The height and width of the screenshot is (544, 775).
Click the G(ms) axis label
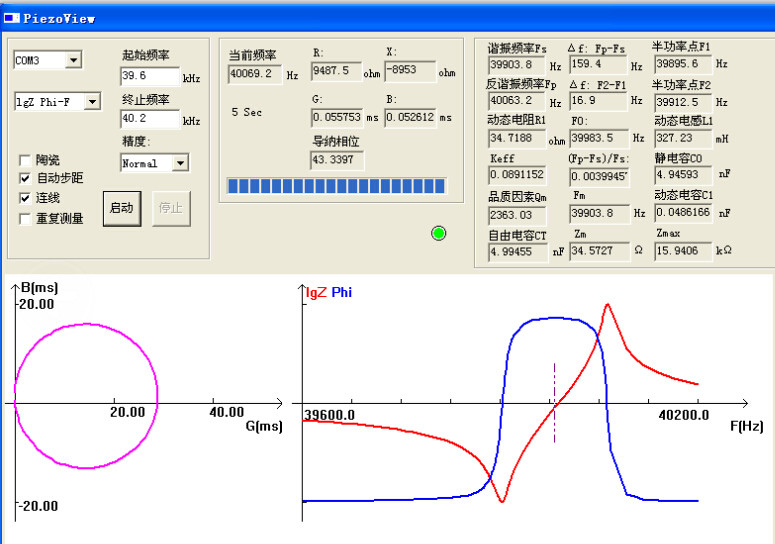(264, 426)
